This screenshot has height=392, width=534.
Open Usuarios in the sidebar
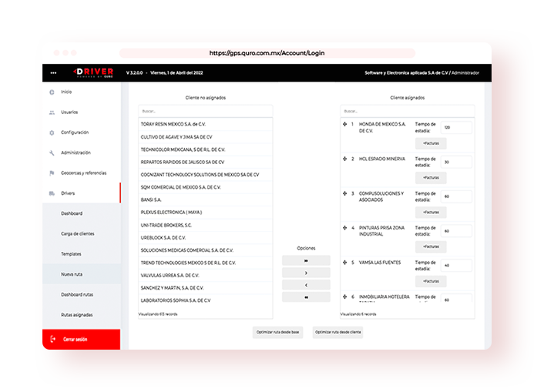click(82, 112)
